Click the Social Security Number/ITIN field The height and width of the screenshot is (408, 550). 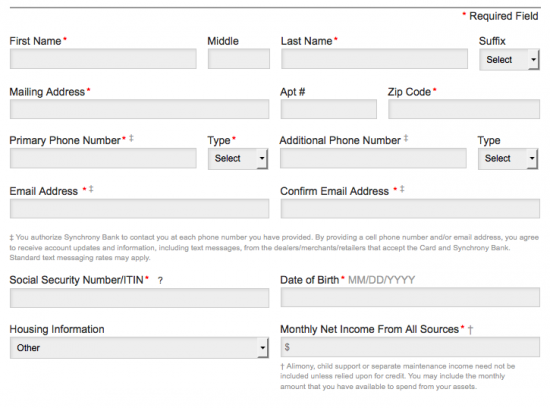coord(140,298)
